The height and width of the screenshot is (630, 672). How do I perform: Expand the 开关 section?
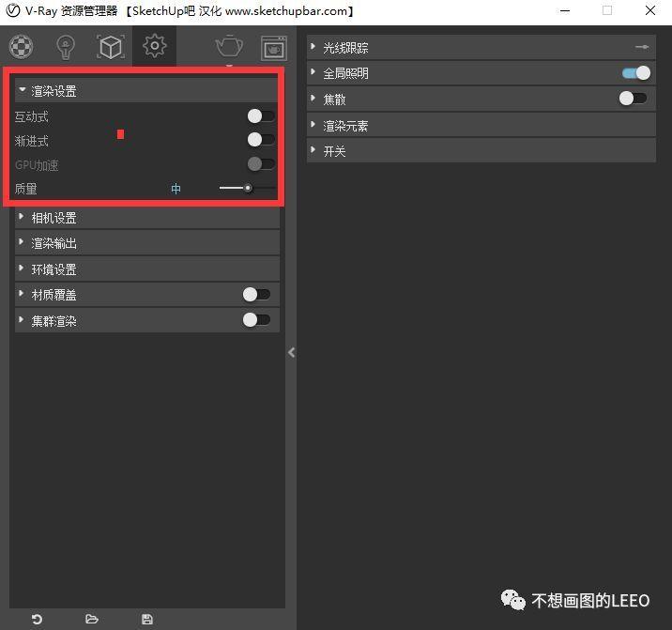click(481, 150)
